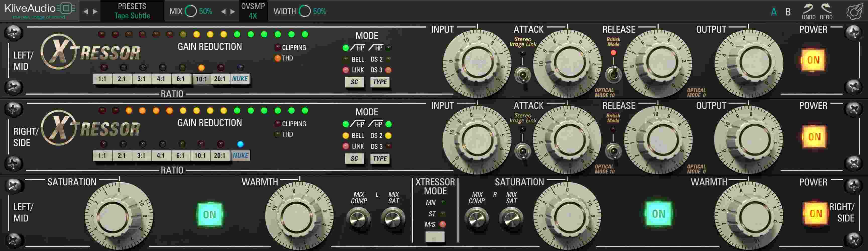This screenshot has width=868, height=251.
Task: Click TYPE button on Left/Mid compressor
Action: coord(380,82)
